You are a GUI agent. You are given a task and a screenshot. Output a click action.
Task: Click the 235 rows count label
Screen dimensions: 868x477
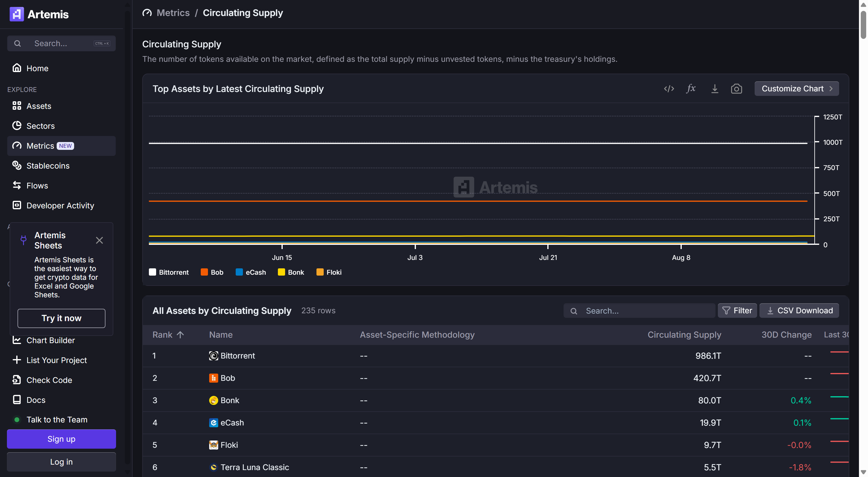318,311
